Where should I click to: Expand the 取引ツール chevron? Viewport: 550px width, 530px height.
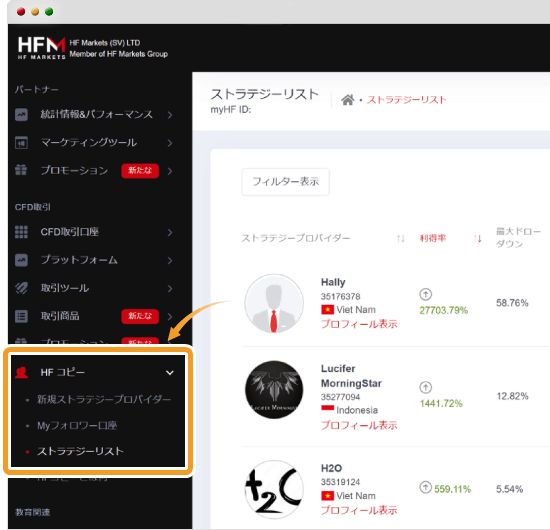pos(170,289)
